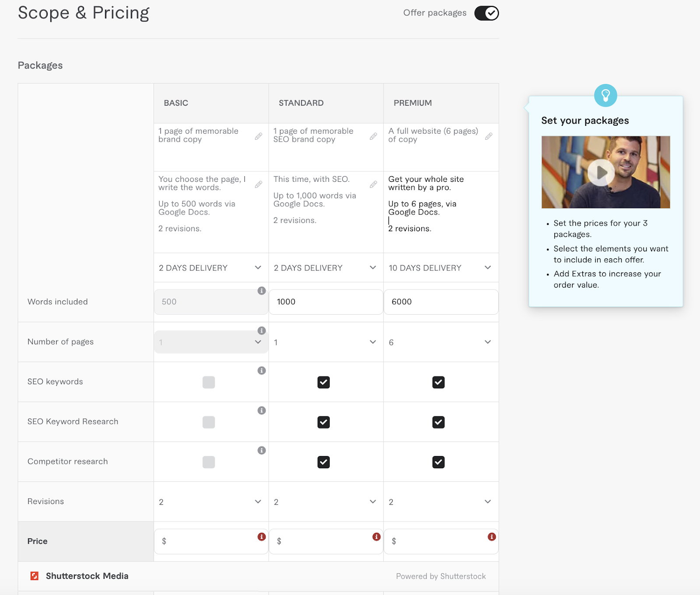This screenshot has width=700, height=595.
Task: Expand the Premium number of pages dropdown
Action: (487, 342)
